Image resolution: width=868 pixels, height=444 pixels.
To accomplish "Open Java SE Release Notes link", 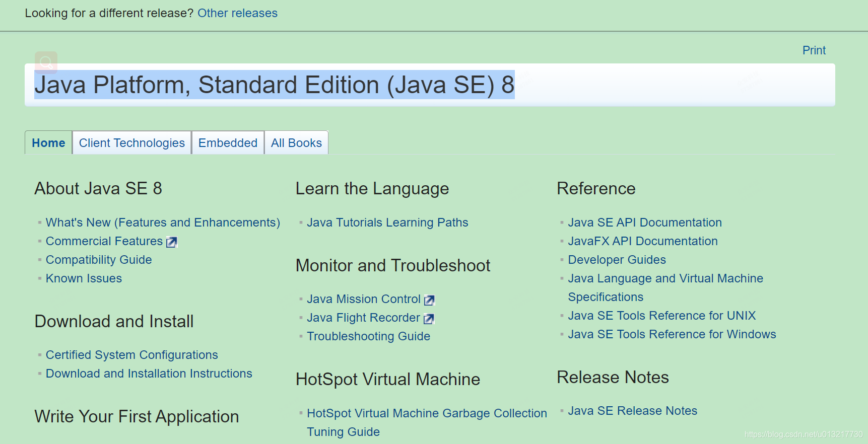I will [633, 411].
